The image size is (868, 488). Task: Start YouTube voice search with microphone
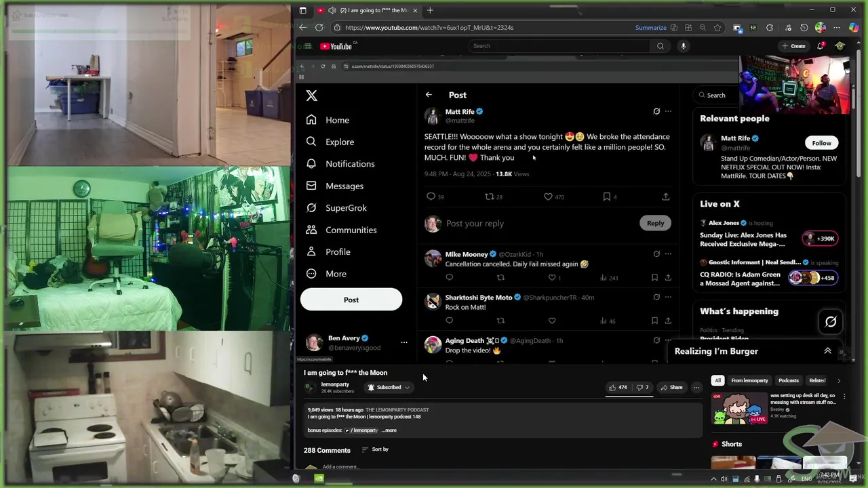tap(683, 46)
